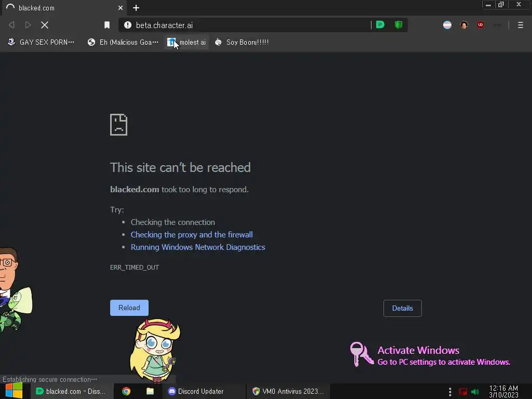
Task: Open File Explorer from the taskbar
Action: [150, 391]
